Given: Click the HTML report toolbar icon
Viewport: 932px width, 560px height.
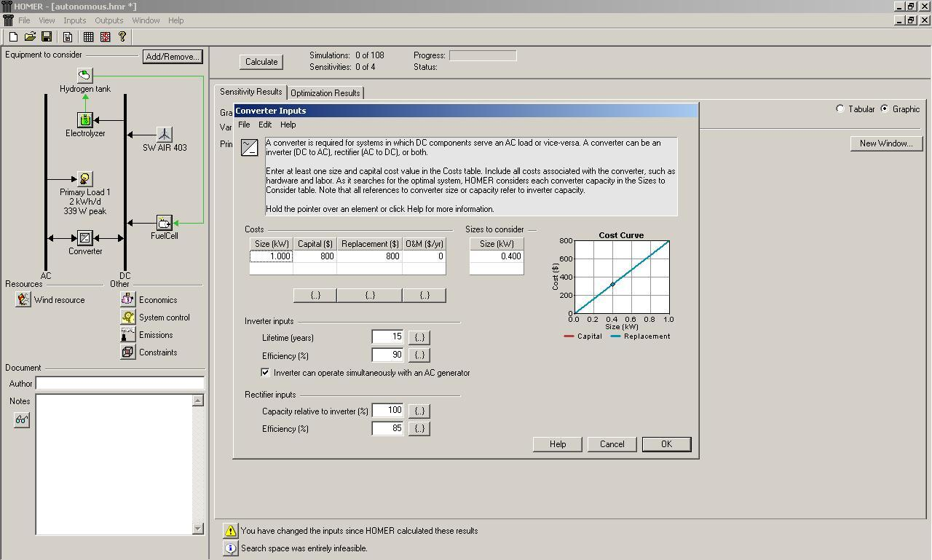Looking at the screenshot, I should [68, 36].
